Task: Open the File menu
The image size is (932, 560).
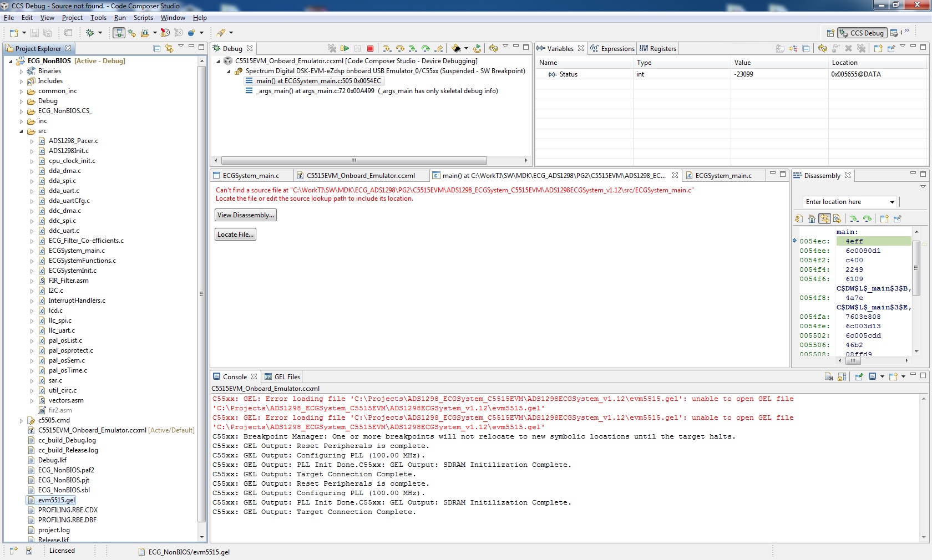Action: pyautogui.click(x=9, y=18)
